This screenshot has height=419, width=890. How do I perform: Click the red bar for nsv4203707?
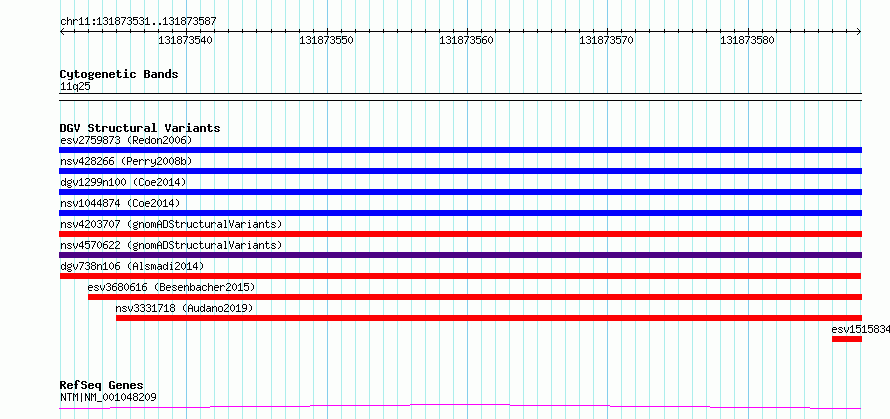(x=460, y=234)
